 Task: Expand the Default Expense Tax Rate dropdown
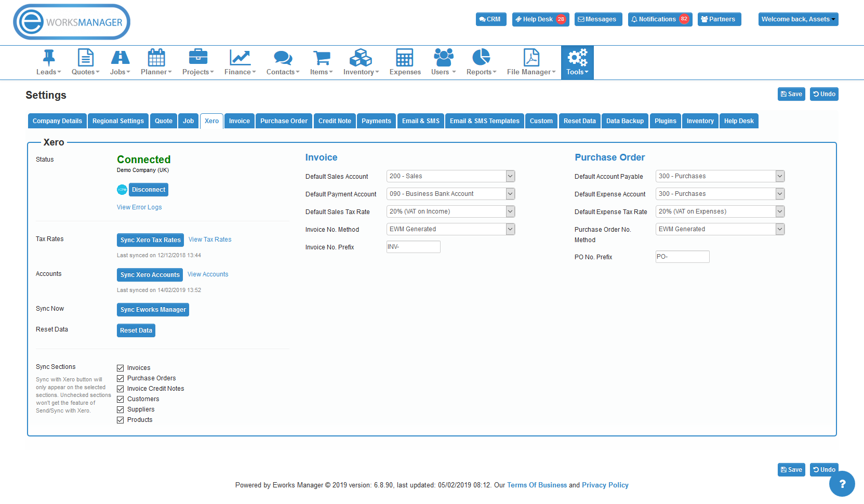pos(720,211)
